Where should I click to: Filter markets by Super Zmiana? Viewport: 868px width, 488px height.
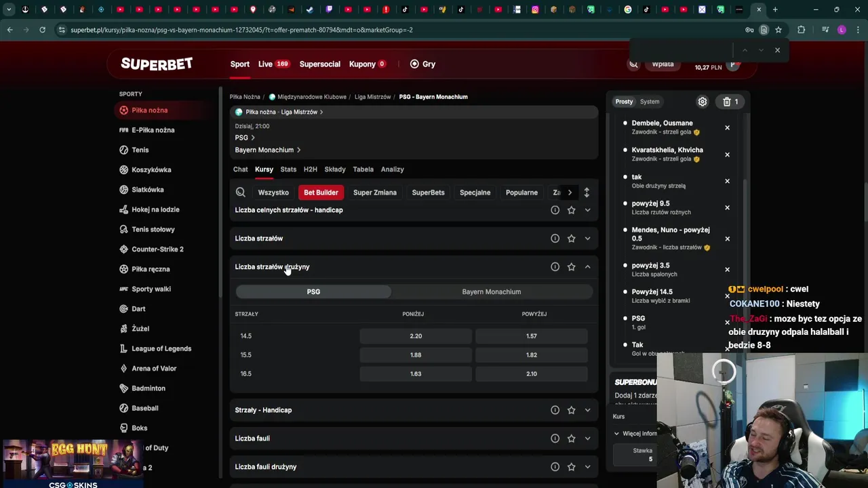click(x=375, y=192)
